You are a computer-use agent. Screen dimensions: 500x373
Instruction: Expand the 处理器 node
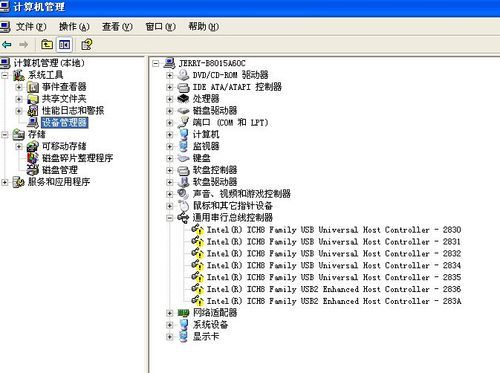point(169,99)
